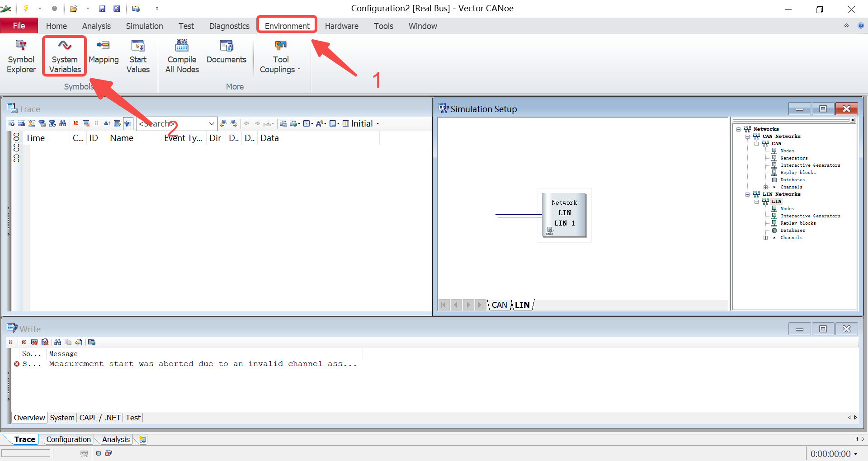Click the gray stop measurement icon
Viewport: 868px width, 461px height.
point(54,9)
